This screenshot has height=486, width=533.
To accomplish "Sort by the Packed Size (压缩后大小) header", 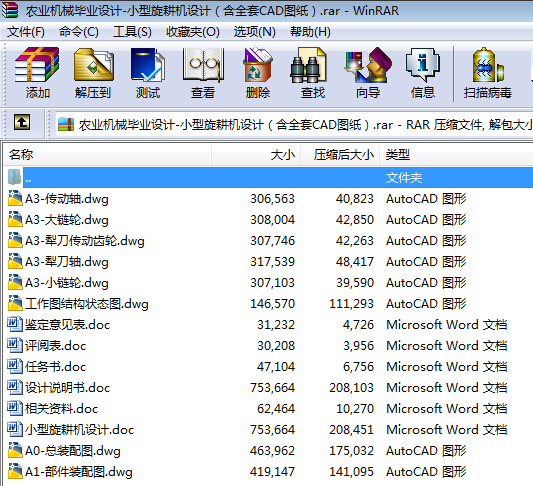I will tap(340, 155).
